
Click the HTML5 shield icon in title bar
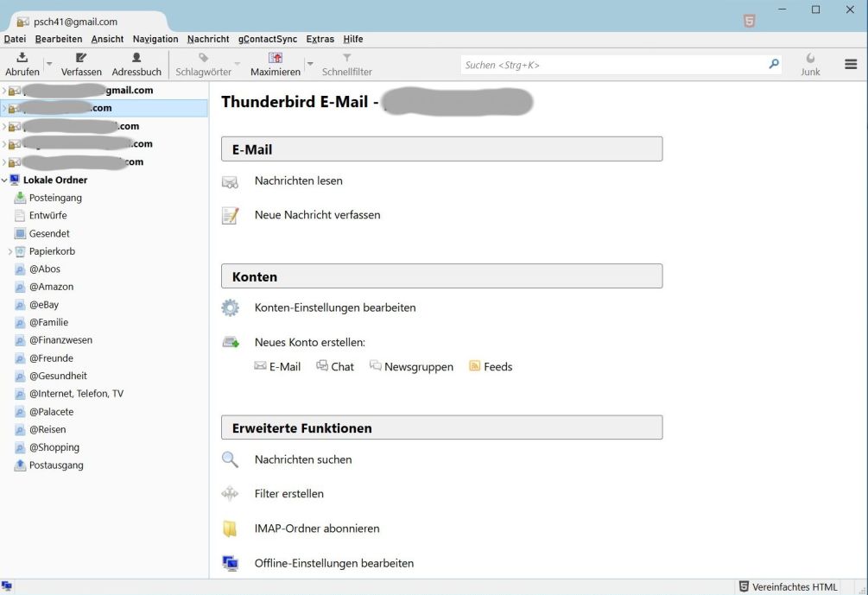click(749, 21)
